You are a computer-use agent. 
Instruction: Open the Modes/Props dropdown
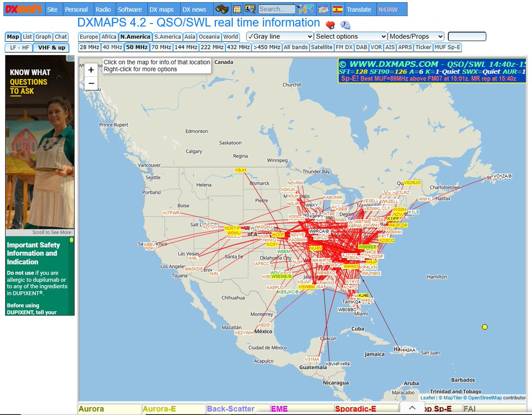416,36
